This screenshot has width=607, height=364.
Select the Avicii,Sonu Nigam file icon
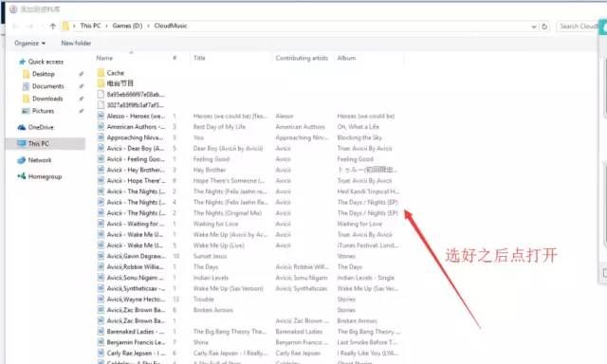[x=101, y=278]
